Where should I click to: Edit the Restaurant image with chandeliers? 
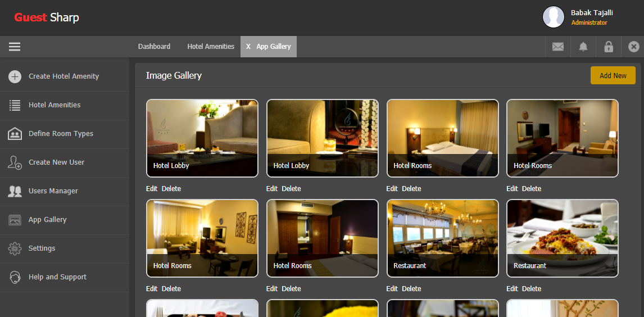point(392,289)
